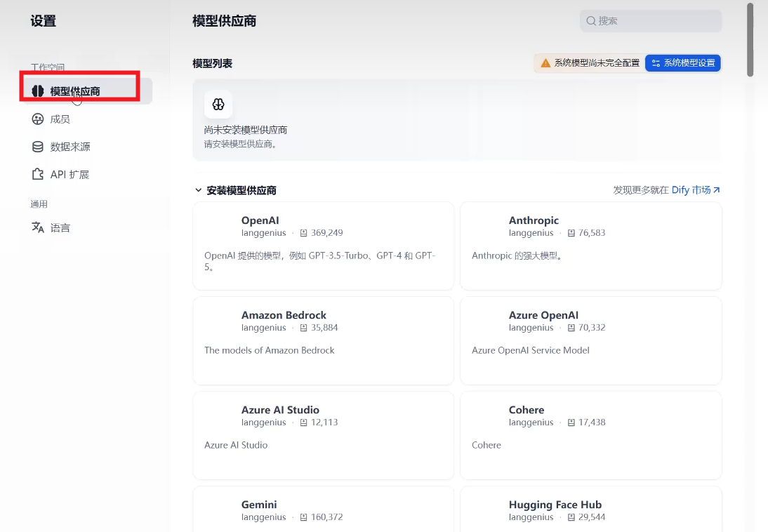Click the install count icon on Gemini card
768x532 pixels.
pos(304,517)
